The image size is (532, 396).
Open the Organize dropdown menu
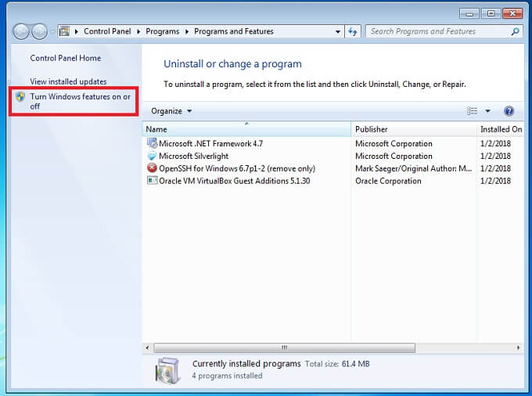[171, 111]
